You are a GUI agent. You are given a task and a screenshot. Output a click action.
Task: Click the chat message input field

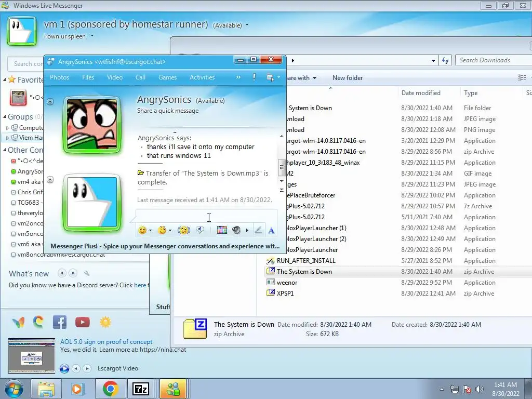(206, 217)
